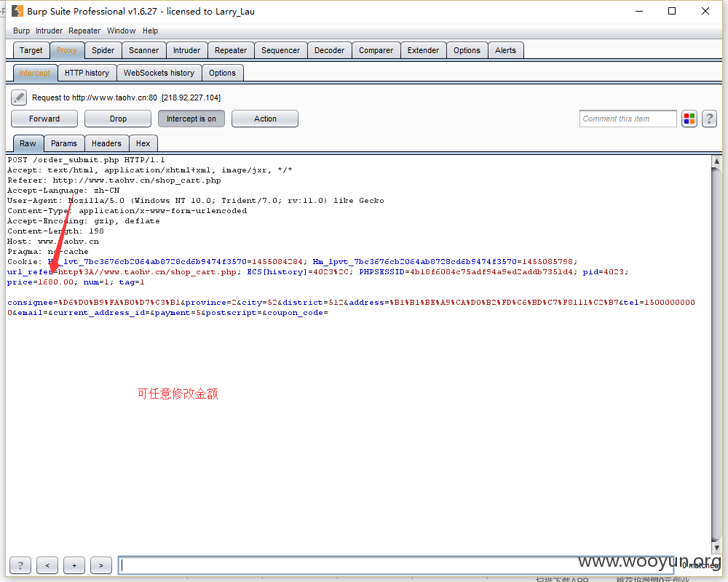Switch to the Spider tab
728x582 pixels.
click(x=103, y=50)
